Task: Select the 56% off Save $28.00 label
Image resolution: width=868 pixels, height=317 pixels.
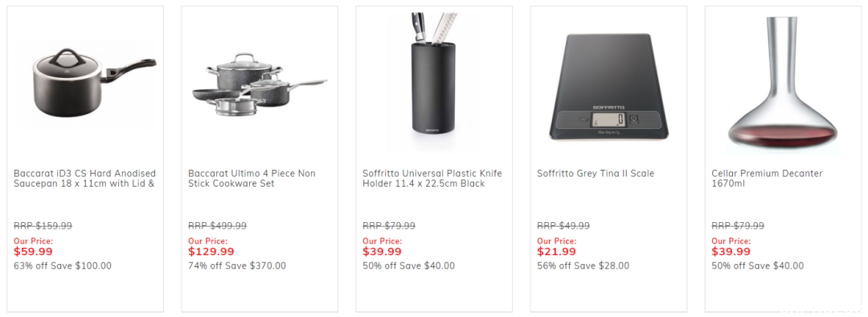Action: pos(583,266)
